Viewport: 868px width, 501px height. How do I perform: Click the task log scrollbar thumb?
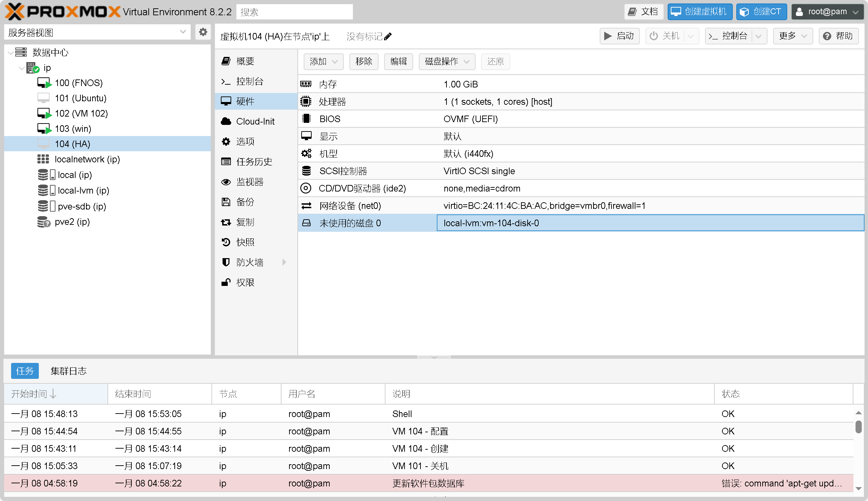[x=858, y=427]
